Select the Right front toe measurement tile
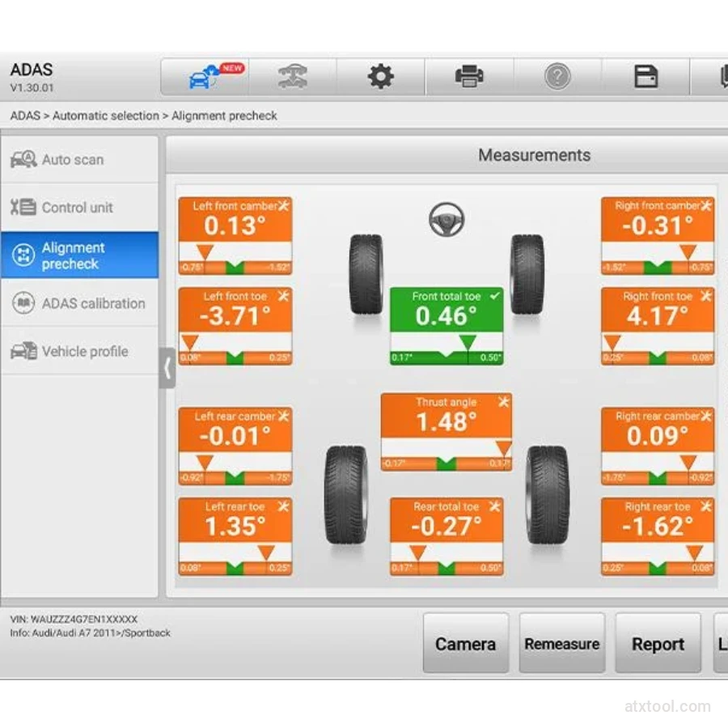Screen dimensions: 728x728 (657, 320)
